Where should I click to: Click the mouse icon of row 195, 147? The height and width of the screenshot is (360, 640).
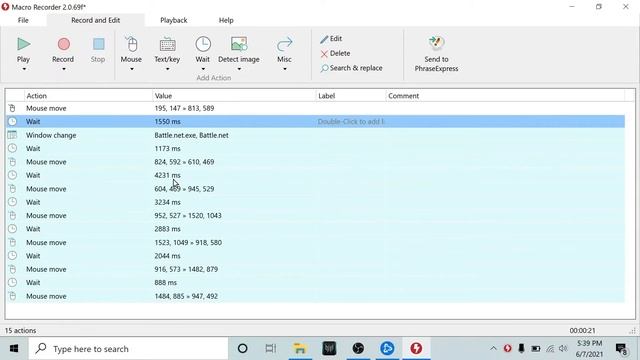click(x=12, y=108)
